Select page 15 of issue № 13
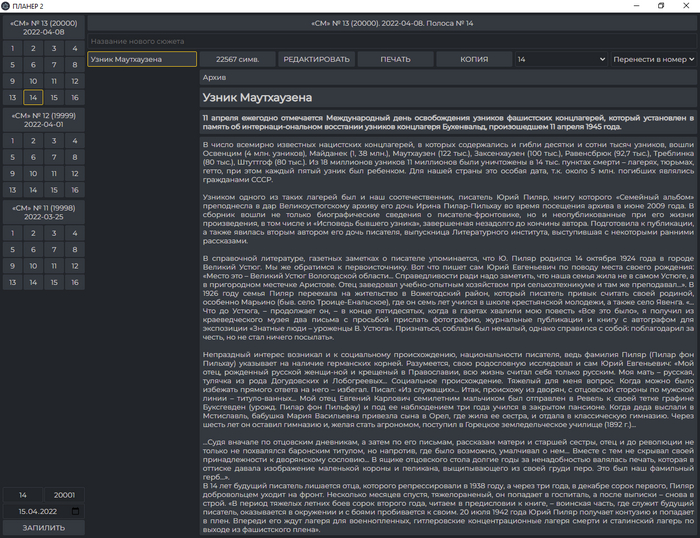The width and height of the screenshot is (700, 538). click(54, 97)
